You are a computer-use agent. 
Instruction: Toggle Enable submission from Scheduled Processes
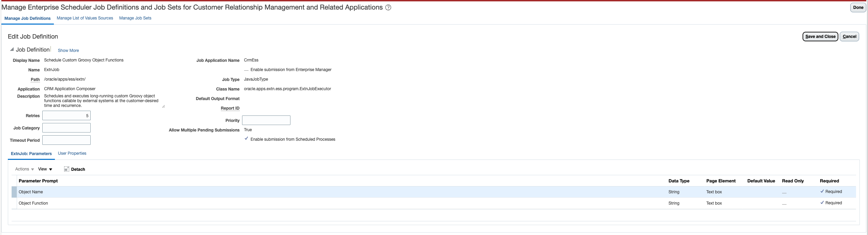pos(246,139)
